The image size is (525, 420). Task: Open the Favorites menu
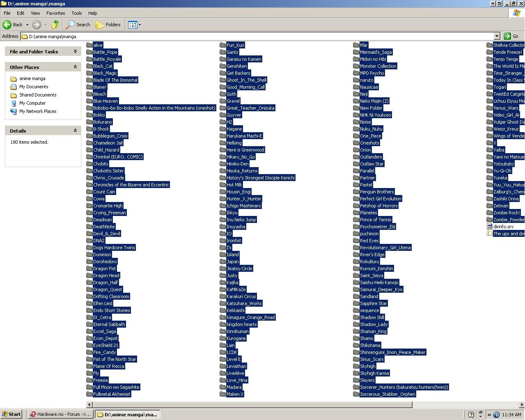(55, 13)
